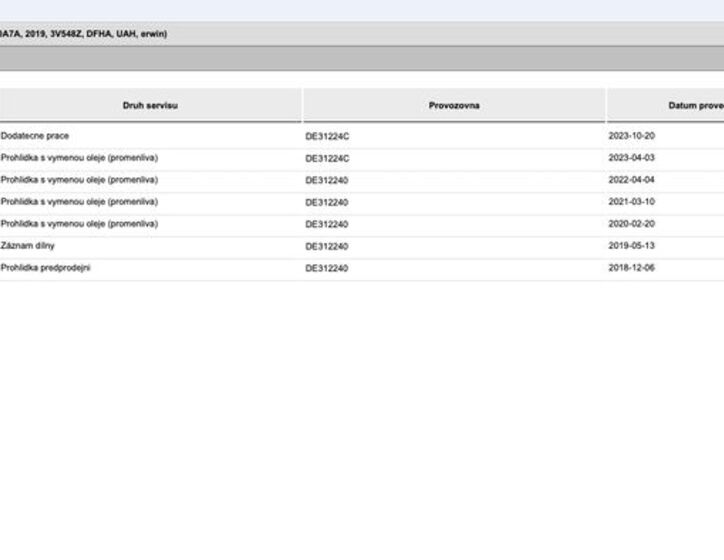Select the "Dodatecne prace" service entry
This screenshot has height=560, width=724.
click(36, 136)
